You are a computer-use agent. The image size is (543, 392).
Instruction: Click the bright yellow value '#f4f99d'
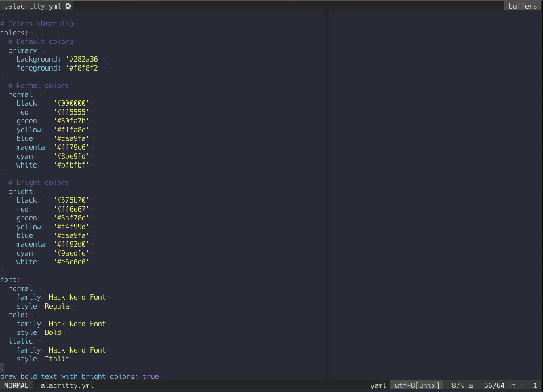pyautogui.click(x=71, y=227)
